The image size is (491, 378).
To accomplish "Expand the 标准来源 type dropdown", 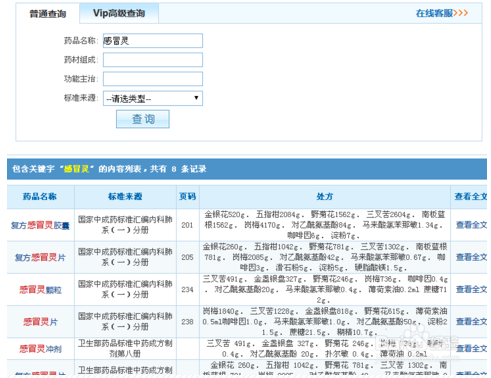I will [153, 98].
